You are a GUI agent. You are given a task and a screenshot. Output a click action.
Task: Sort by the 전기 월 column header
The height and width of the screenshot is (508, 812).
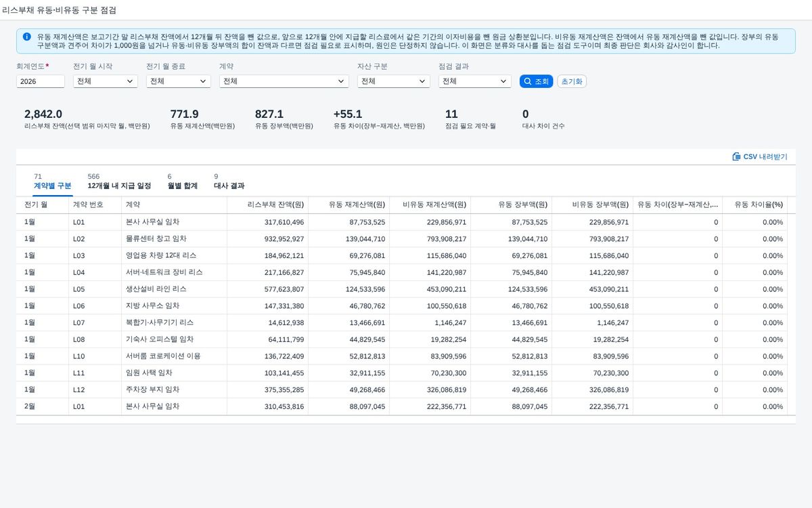click(x=42, y=204)
